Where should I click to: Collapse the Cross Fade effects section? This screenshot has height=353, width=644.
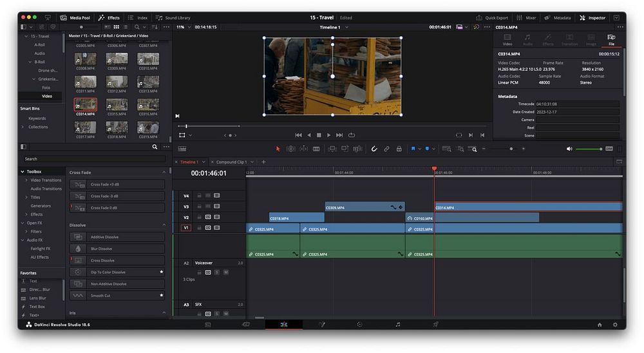coord(164,173)
